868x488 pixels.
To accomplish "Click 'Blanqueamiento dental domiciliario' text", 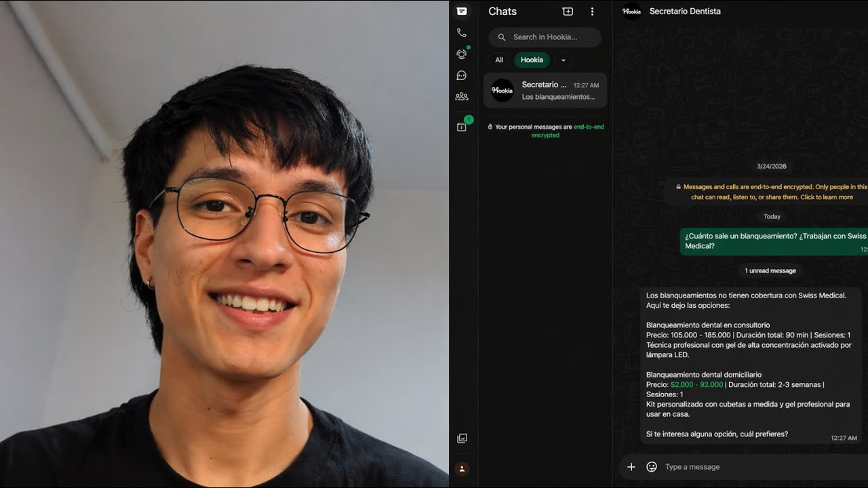I will tap(704, 375).
